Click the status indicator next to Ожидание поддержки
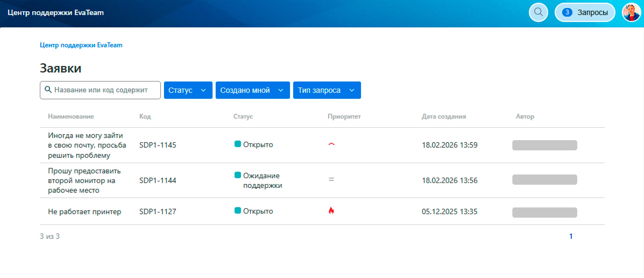The width and height of the screenshot is (644, 278). 237,176
